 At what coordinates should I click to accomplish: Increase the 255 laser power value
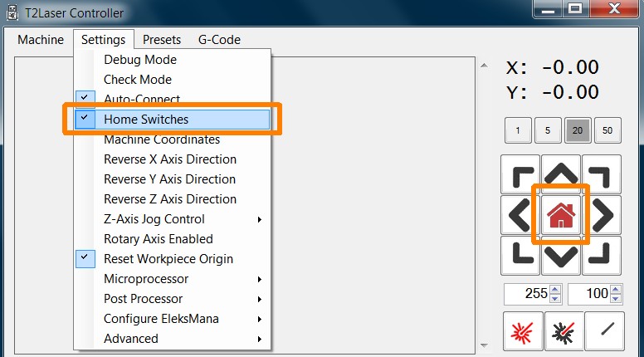pos(555,289)
